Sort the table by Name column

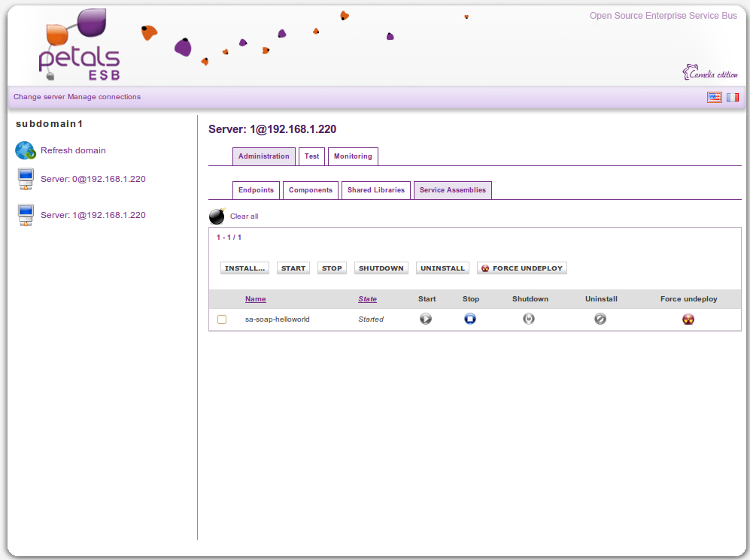[255, 299]
